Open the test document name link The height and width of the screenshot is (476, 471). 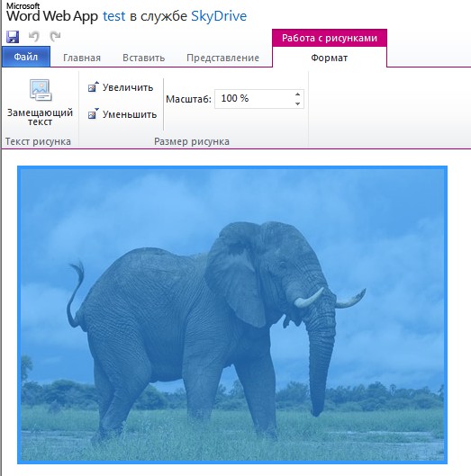point(114,16)
